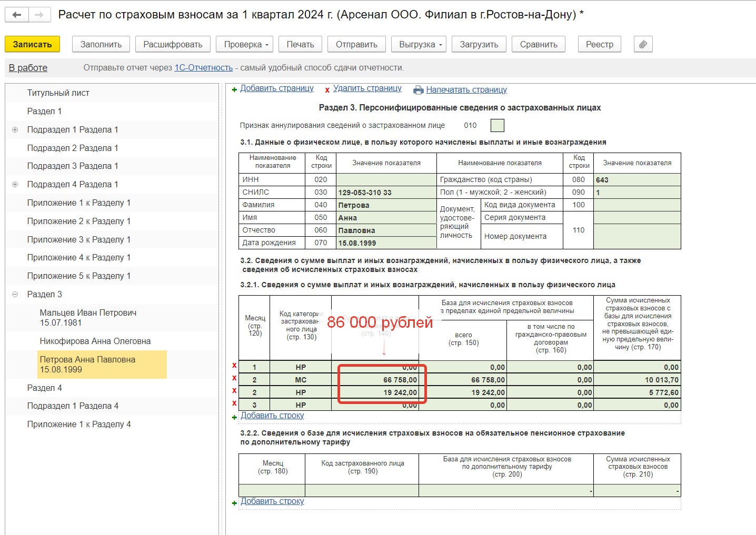Click the Расшифровать button

[173, 44]
